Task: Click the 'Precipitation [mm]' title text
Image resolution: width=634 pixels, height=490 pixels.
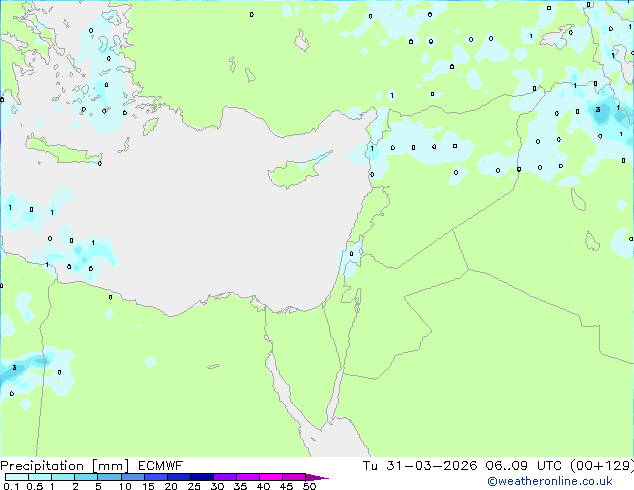Action: (x=65, y=466)
